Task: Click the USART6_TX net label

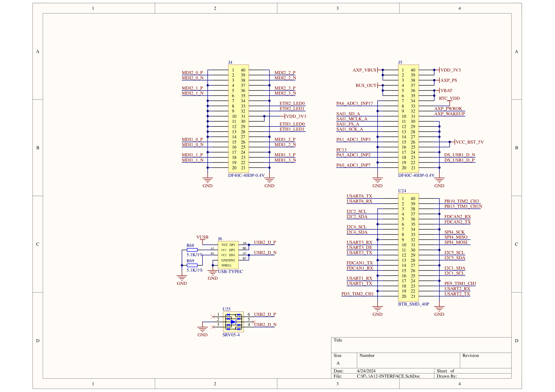Action: [359, 196]
